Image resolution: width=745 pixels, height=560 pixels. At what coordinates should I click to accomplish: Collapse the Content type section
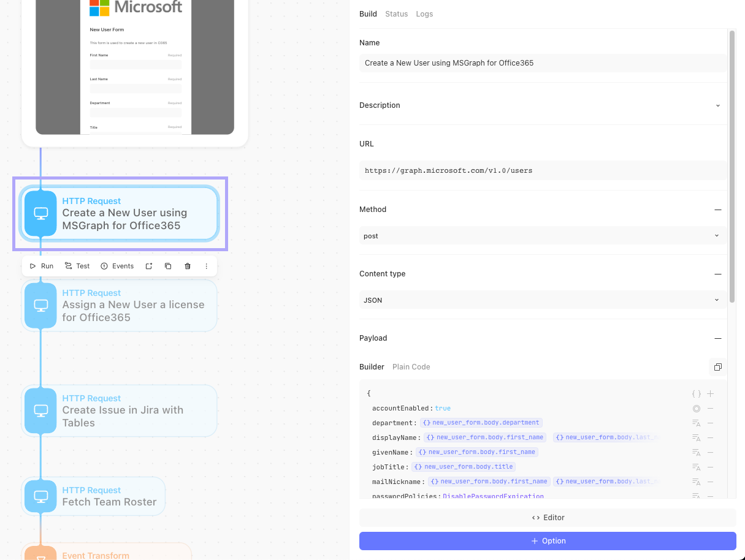[x=718, y=274]
